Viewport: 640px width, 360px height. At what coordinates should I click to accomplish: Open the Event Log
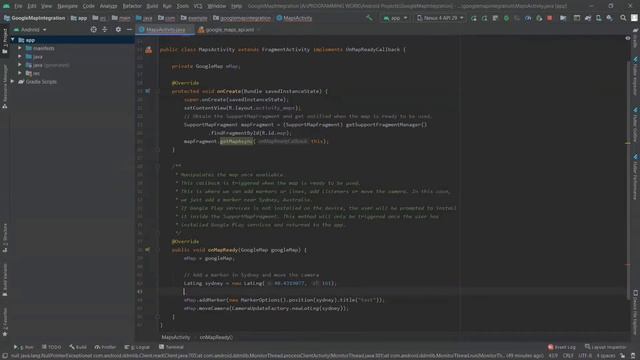click(562, 347)
